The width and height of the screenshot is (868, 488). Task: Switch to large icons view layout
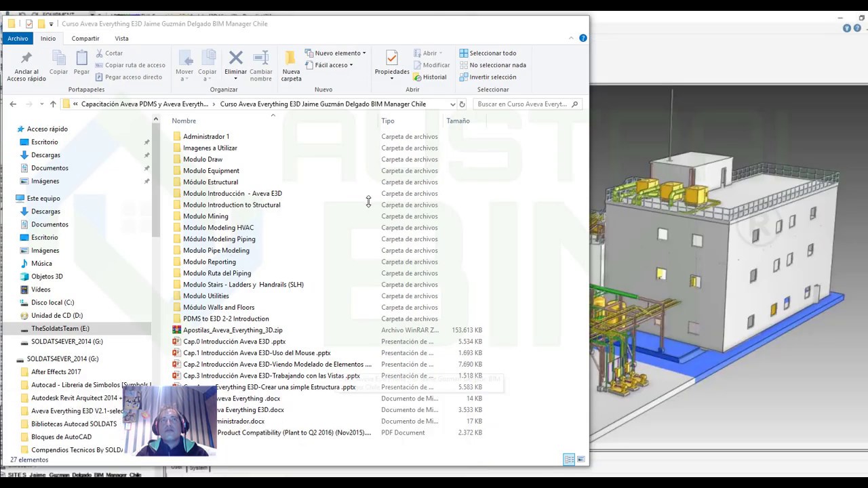[581, 460]
